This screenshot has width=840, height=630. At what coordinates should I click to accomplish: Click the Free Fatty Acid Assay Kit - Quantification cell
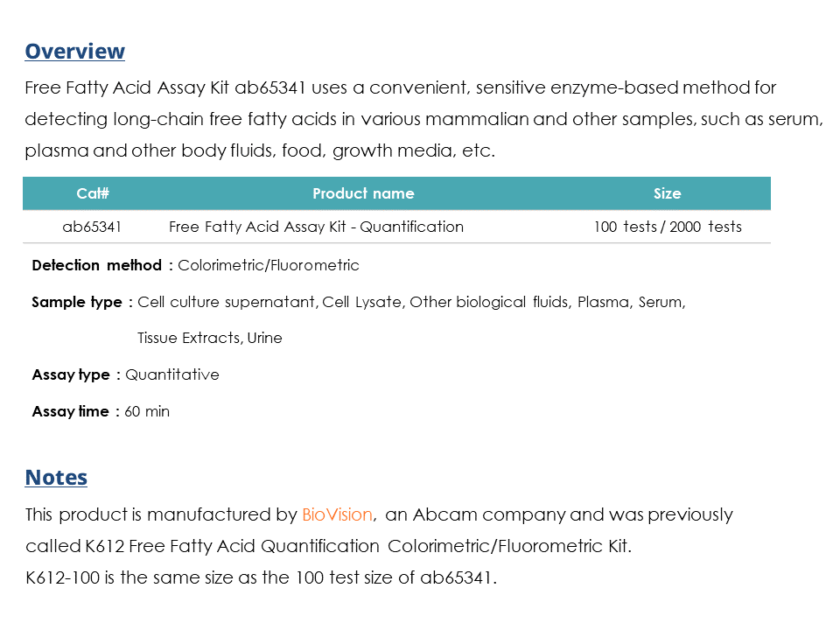point(316,227)
